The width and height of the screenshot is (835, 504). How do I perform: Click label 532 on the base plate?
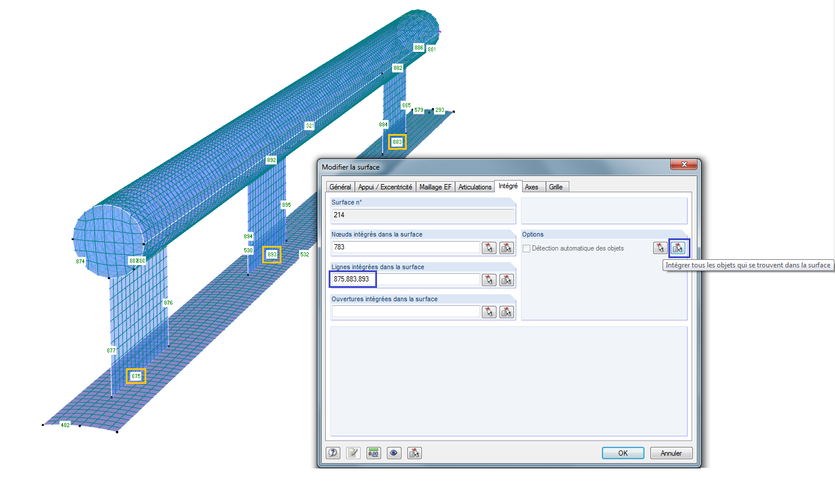(x=305, y=255)
